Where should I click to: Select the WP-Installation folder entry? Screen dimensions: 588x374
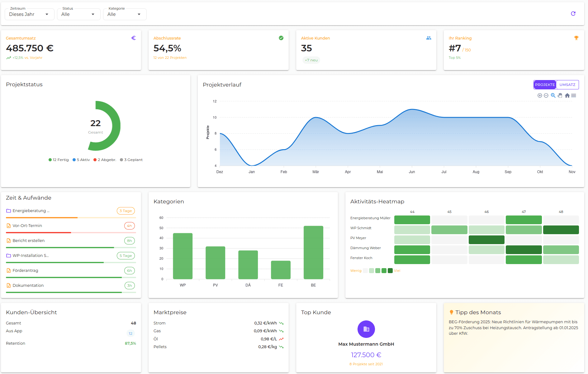[x=30, y=255]
